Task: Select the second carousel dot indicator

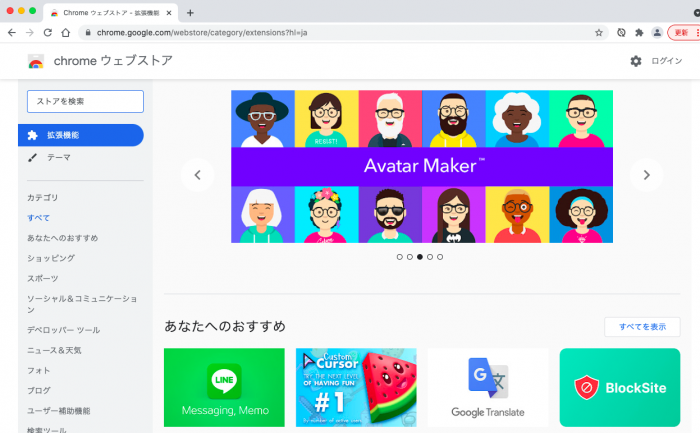Action: coord(409,257)
